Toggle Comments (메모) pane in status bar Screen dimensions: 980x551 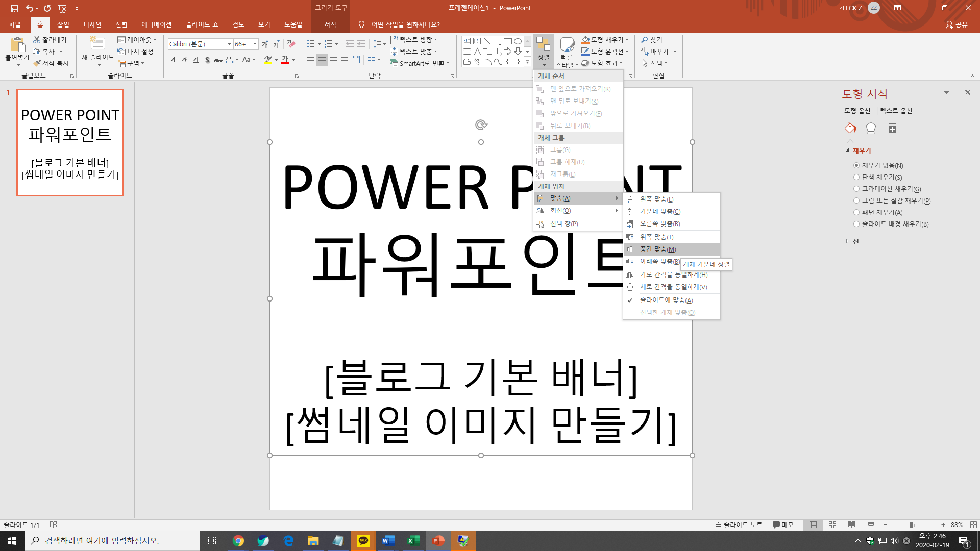click(x=783, y=524)
